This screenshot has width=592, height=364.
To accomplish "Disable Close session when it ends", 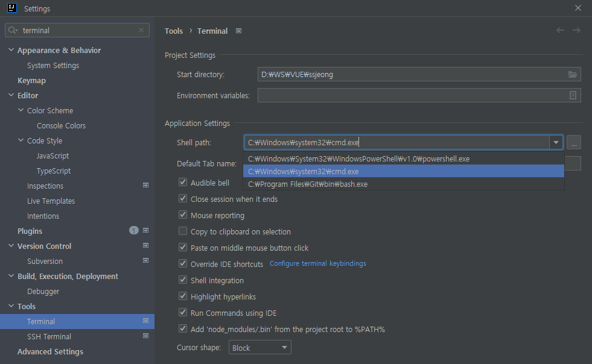I will coord(183,198).
